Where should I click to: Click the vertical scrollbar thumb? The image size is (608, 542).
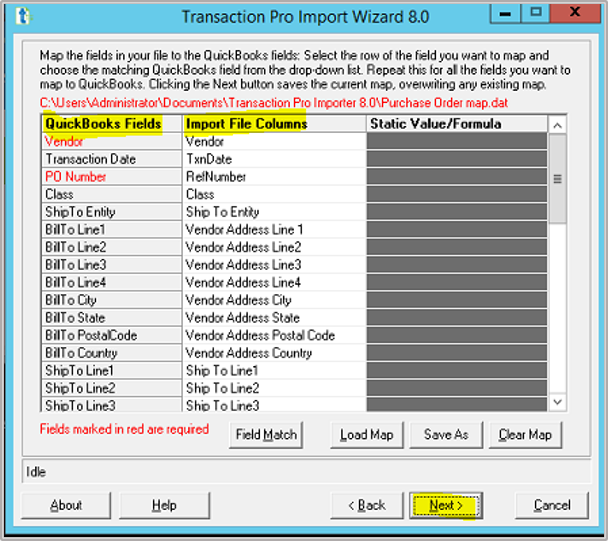pos(558,179)
